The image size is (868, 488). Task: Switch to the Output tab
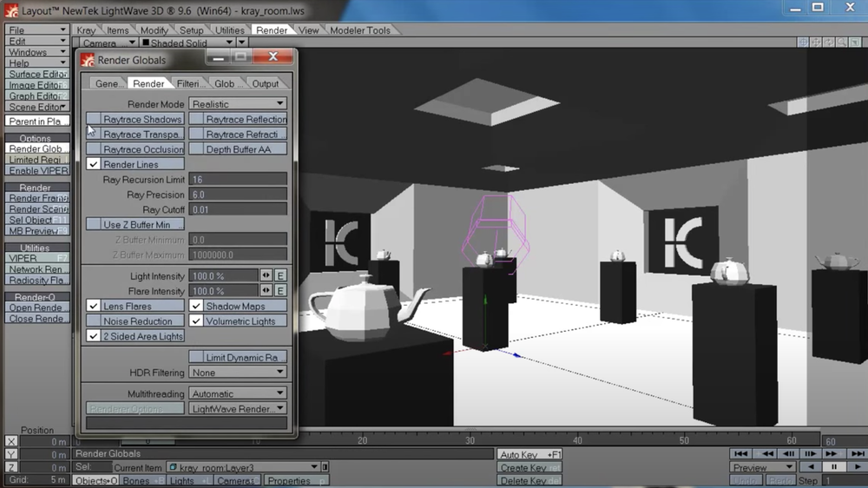point(265,83)
